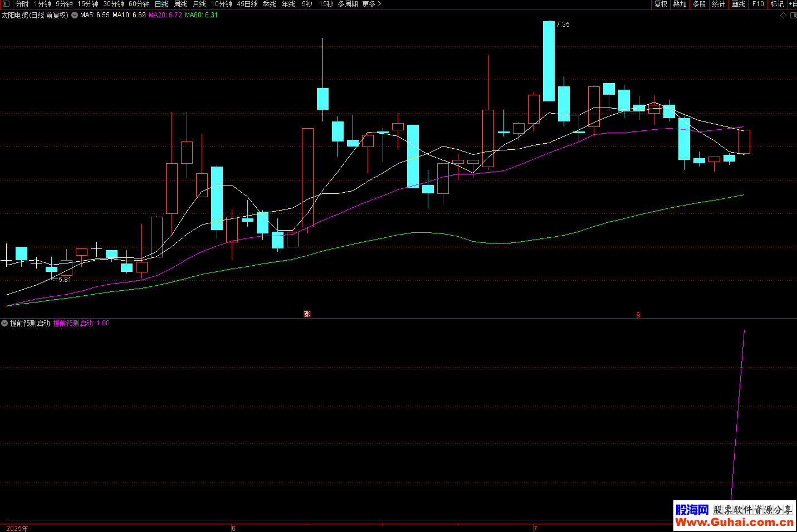
Task: Expand the 更多 more periods menu
Action: [371, 4]
